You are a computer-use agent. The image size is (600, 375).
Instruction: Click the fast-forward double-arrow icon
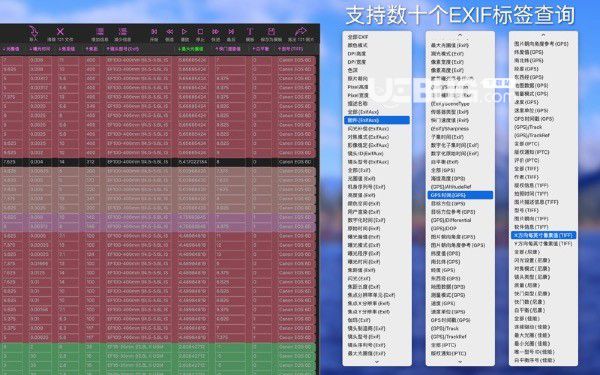click(x=215, y=32)
